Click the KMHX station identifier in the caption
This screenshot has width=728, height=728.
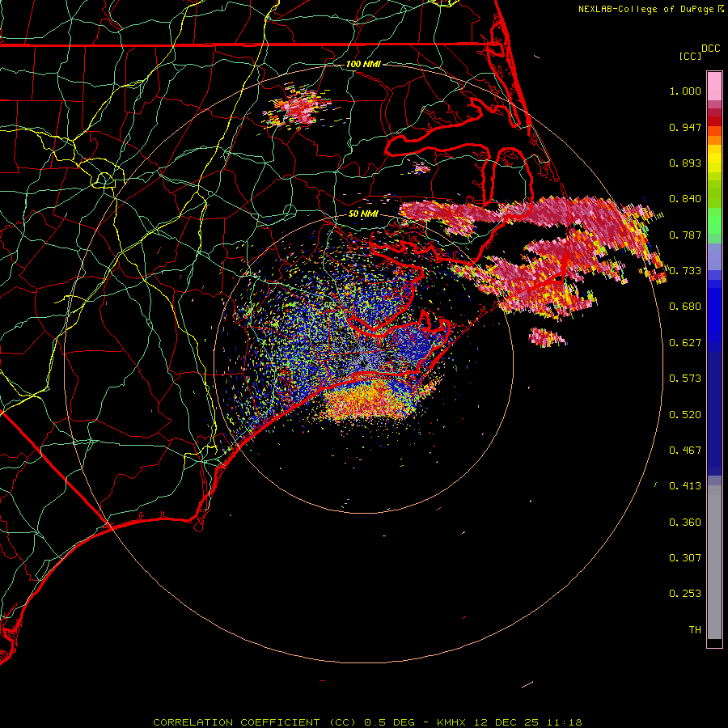pos(451,722)
